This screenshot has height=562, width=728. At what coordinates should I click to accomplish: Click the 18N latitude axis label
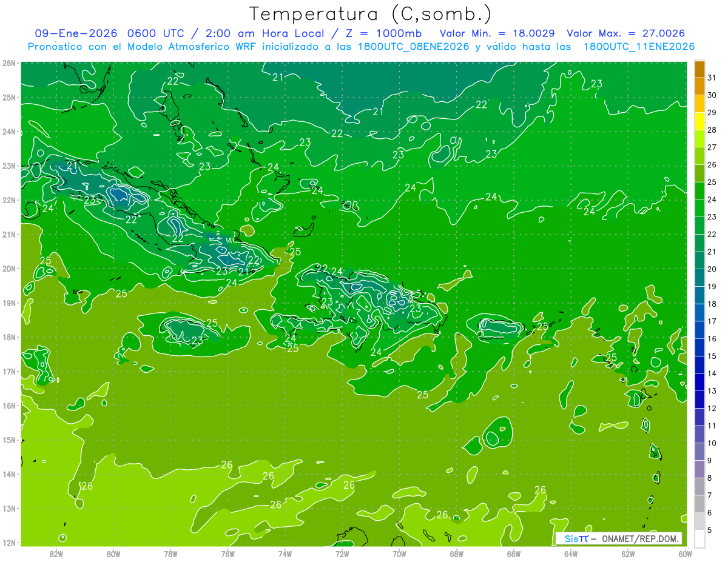(9, 337)
